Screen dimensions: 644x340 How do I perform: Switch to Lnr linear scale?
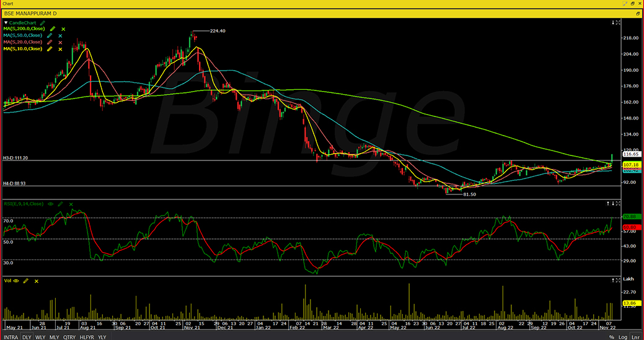635,337
